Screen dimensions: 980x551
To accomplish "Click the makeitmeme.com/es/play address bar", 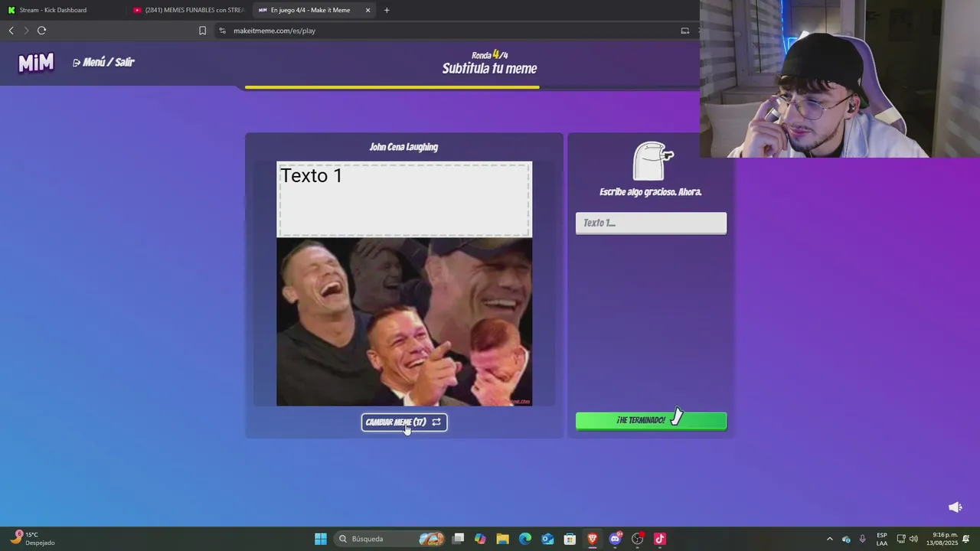I will [274, 31].
